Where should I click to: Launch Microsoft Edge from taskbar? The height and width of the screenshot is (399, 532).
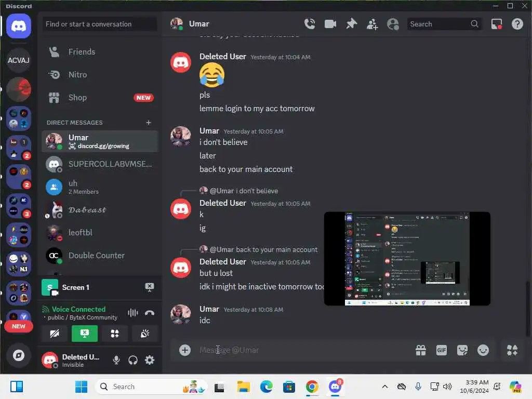(267, 387)
